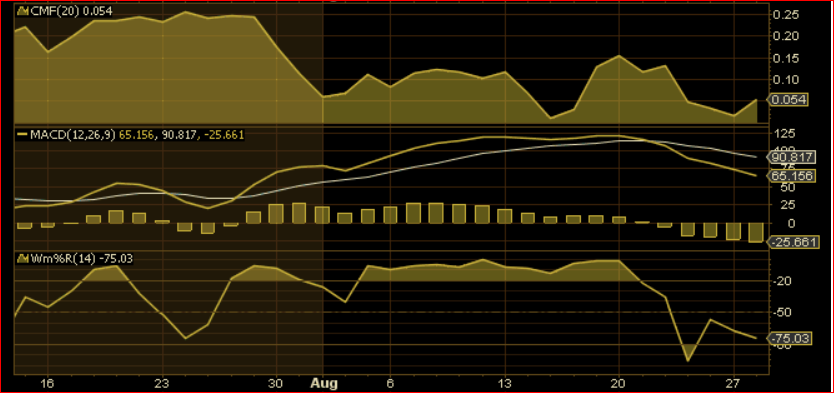Click the 0.054 price tag on right axis
834x393 pixels.
(x=787, y=100)
